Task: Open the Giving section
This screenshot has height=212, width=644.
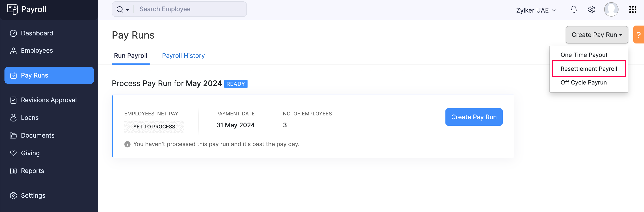Action: point(30,153)
